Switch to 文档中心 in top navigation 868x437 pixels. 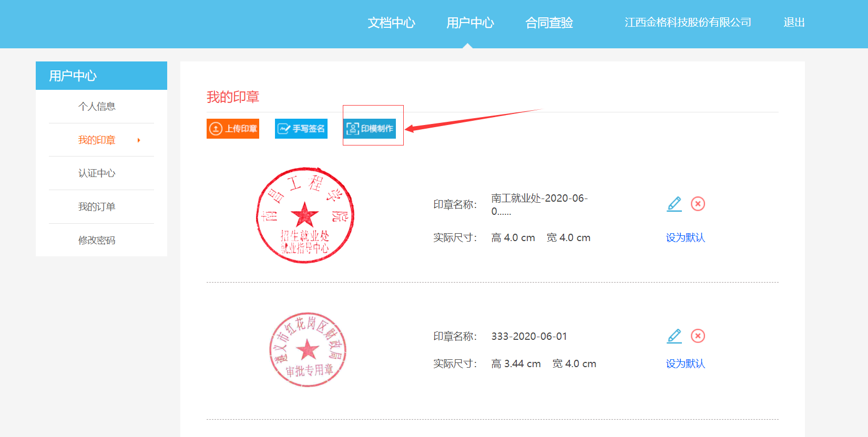click(x=391, y=23)
